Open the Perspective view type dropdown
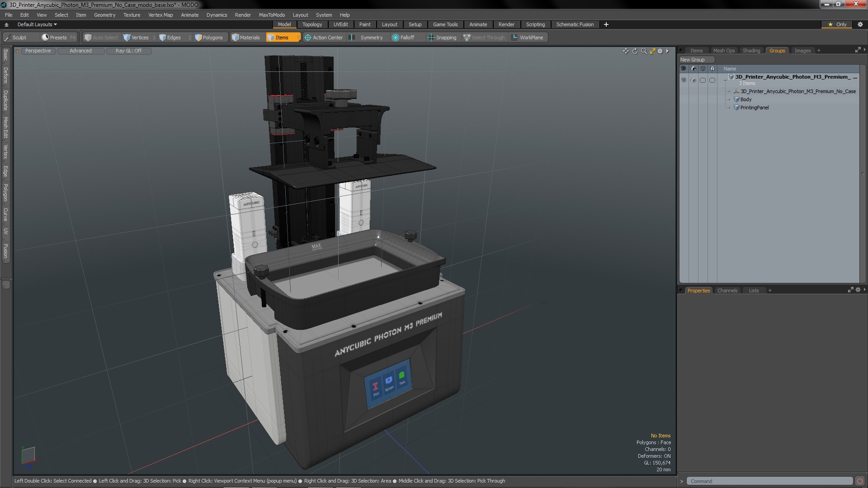The height and width of the screenshot is (488, 868). (x=38, y=51)
